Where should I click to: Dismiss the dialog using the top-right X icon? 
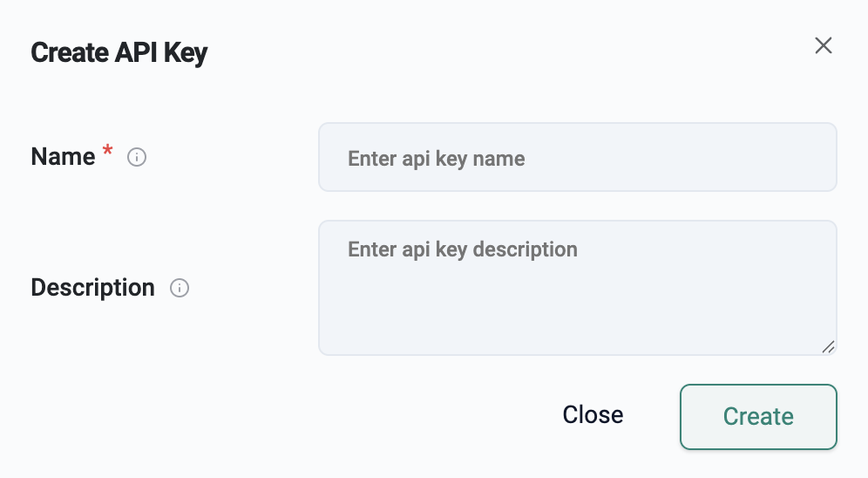tap(824, 45)
